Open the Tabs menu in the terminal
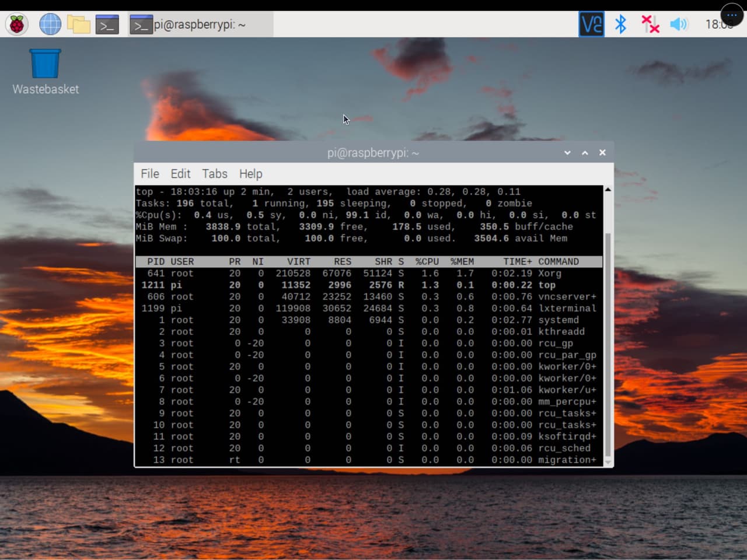This screenshot has height=560, width=747. tap(215, 174)
